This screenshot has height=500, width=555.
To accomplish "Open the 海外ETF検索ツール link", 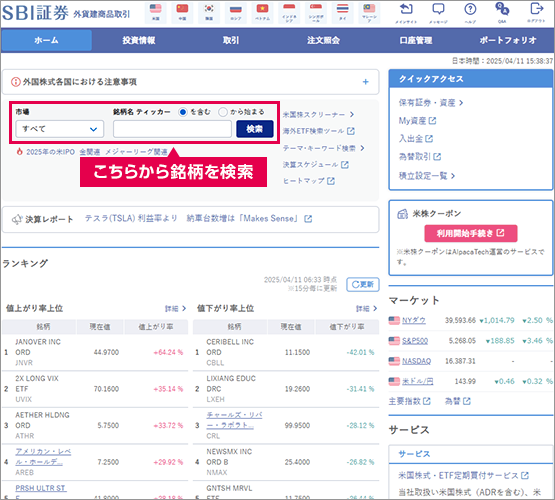I will [318, 131].
